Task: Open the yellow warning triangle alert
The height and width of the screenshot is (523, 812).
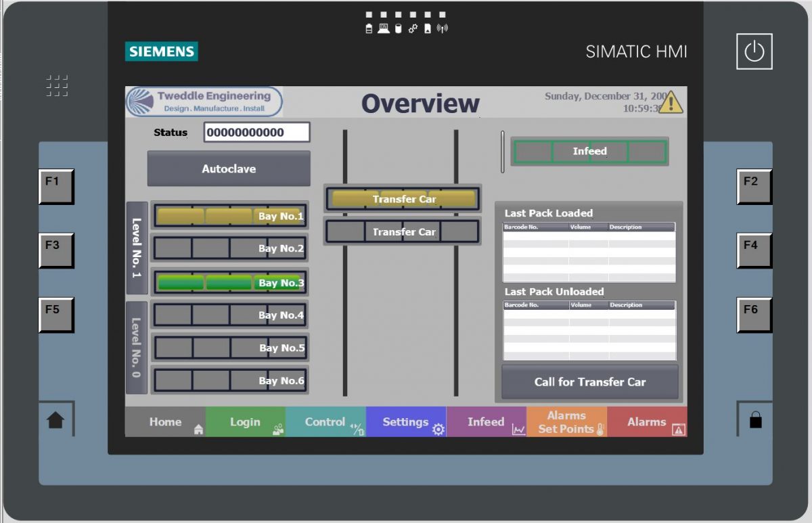Action: [x=670, y=102]
